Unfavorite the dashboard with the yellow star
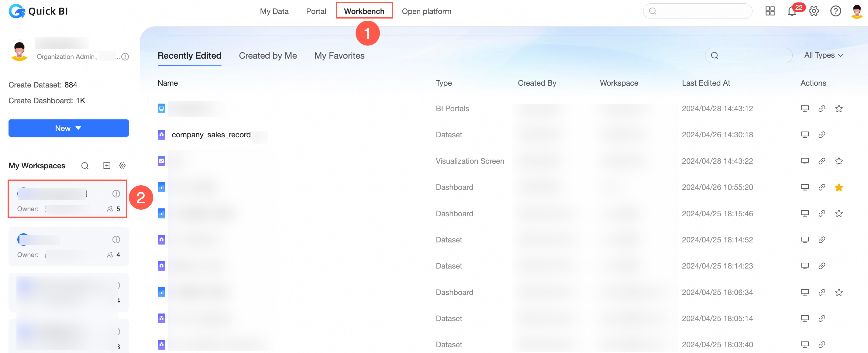The height and width of the screenshot is (353, 868). (839, 187)
